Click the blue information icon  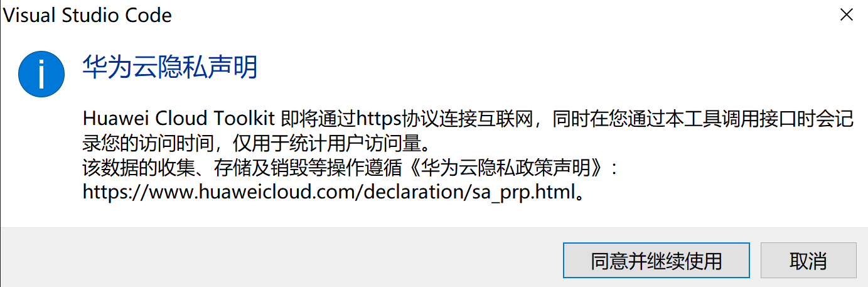click(x=41, y=74)
